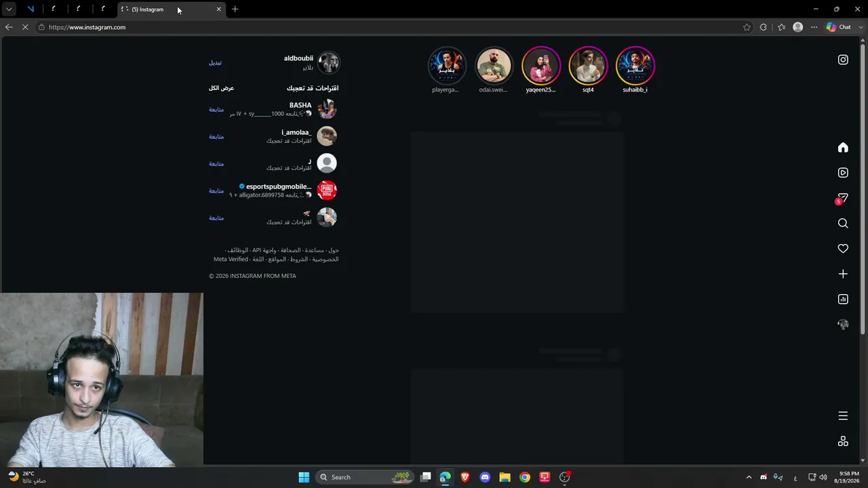
Task: Open the حول footer link
Action: click(x=333, y=250)
